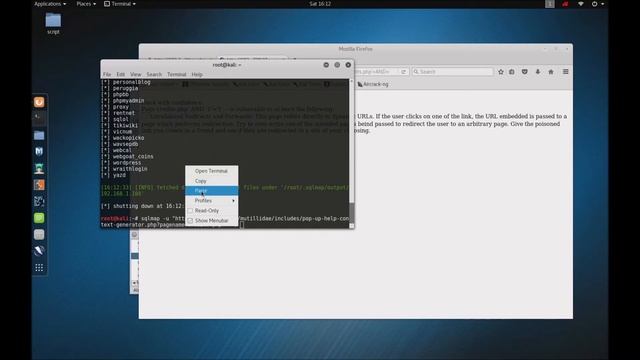Open the green chat icon in the dock
640x360 pixels.
(x=39, y=218)
